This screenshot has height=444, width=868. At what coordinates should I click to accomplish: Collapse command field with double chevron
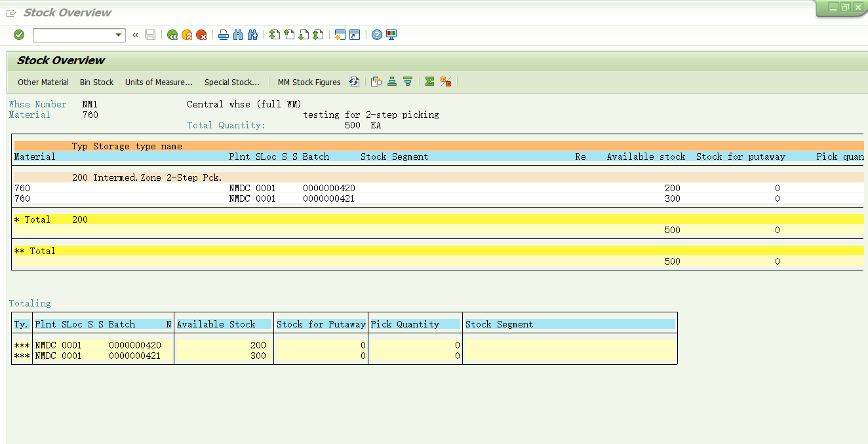(136, 35)
